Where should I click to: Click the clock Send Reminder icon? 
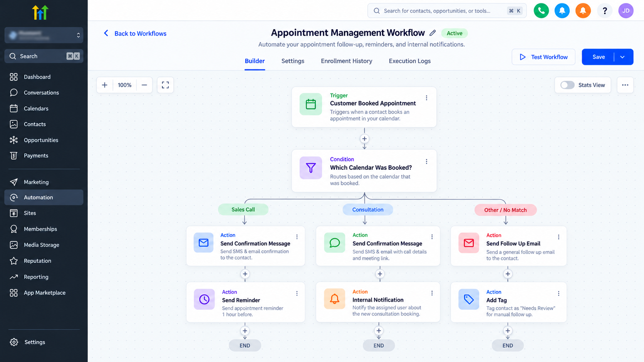click(x=204, y=299)
